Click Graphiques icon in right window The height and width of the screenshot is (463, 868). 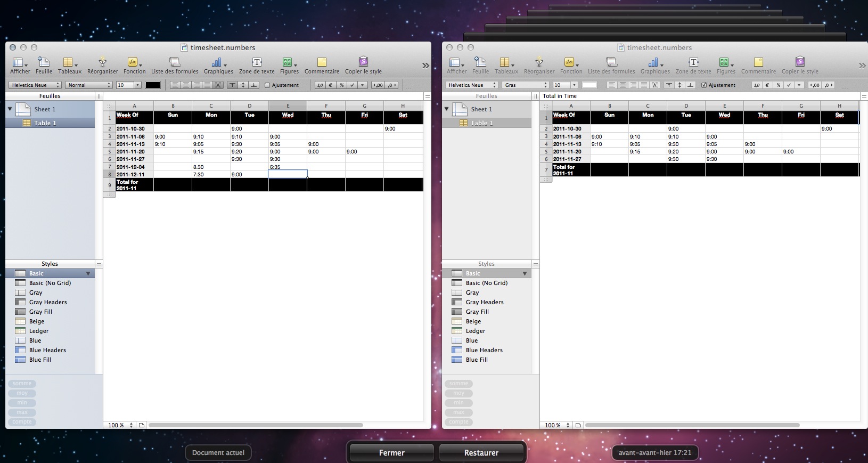654,62
